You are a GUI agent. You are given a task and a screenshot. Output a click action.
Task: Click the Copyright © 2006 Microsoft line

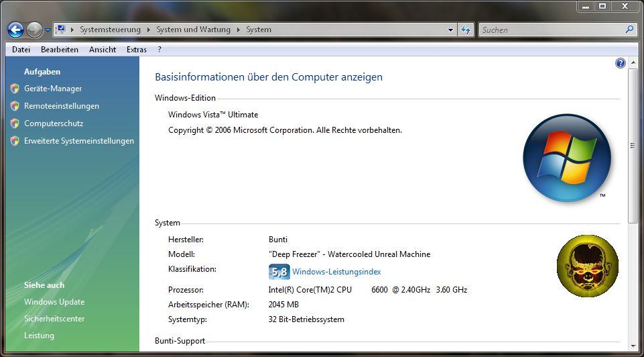click(x=285, y=130)
